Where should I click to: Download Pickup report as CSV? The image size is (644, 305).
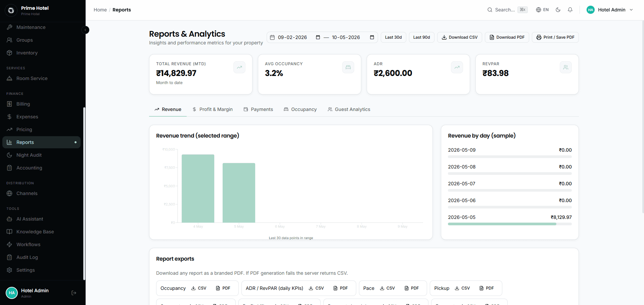click(462, 288)
